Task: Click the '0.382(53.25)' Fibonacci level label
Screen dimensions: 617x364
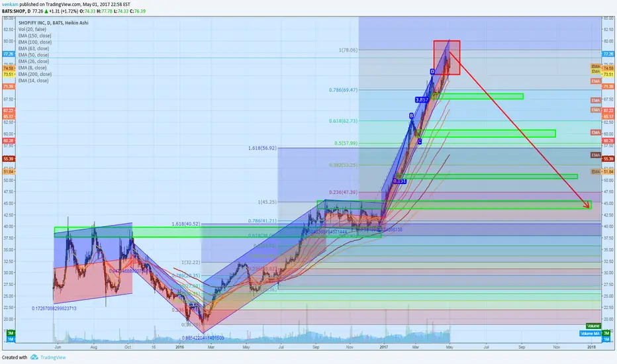Action: (x=344, y=165)
